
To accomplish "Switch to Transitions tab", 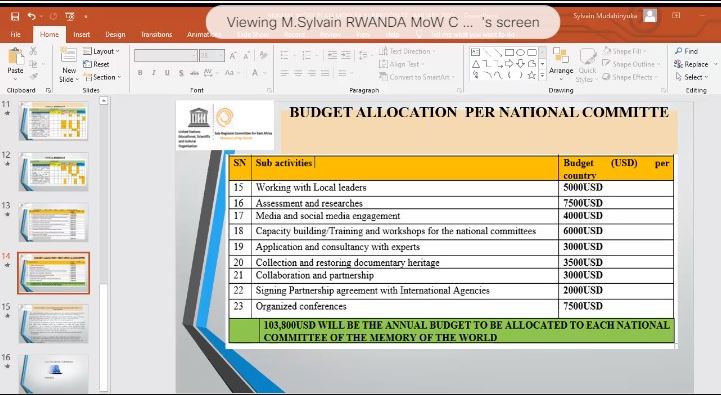I will (x=157, y=34).
